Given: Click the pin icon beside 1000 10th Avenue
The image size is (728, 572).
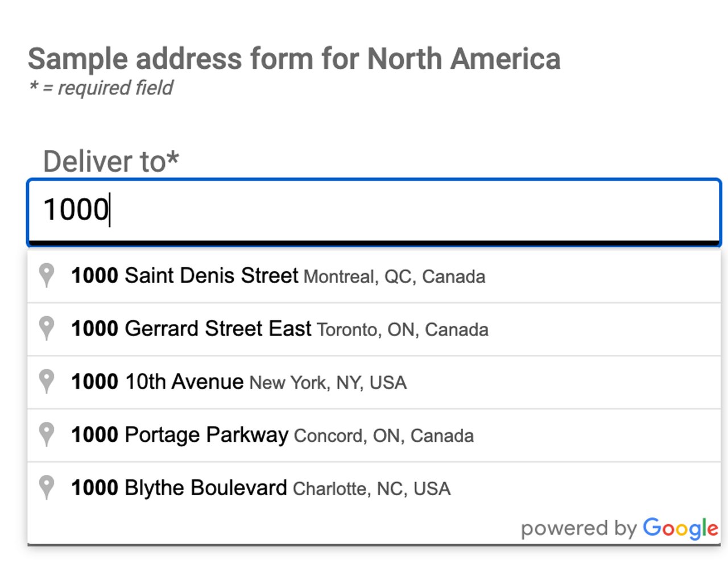Looking at the screenshot, I should (48, 382).
